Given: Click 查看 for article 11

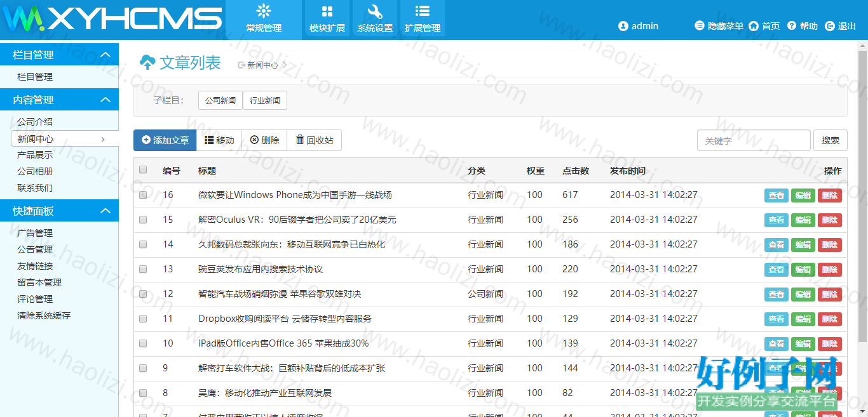Looking at the screenshot, I should pos(776,319).
